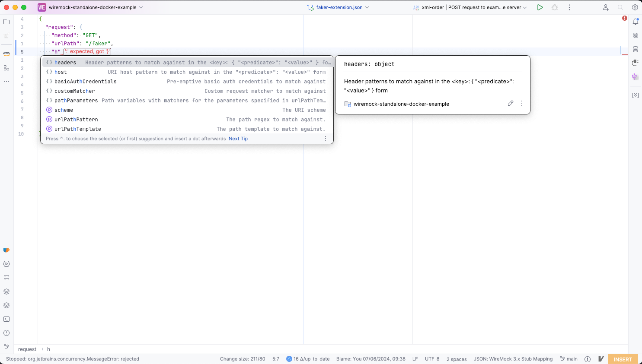
Task: Open the Services hexagon play tool window
Action: click(x=6, y=264)
